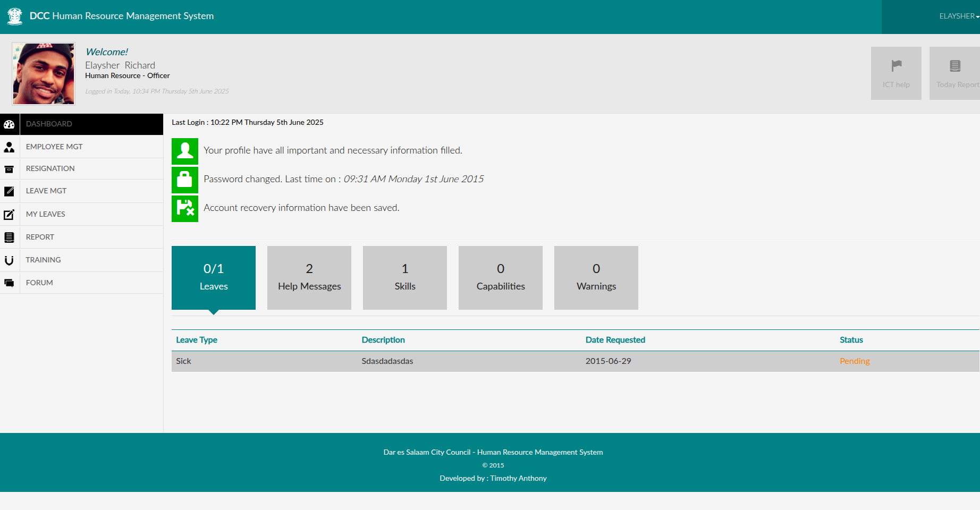980x510 pixels.
Task: Show the Warnings tab tile
Action: tap(596, 277)
